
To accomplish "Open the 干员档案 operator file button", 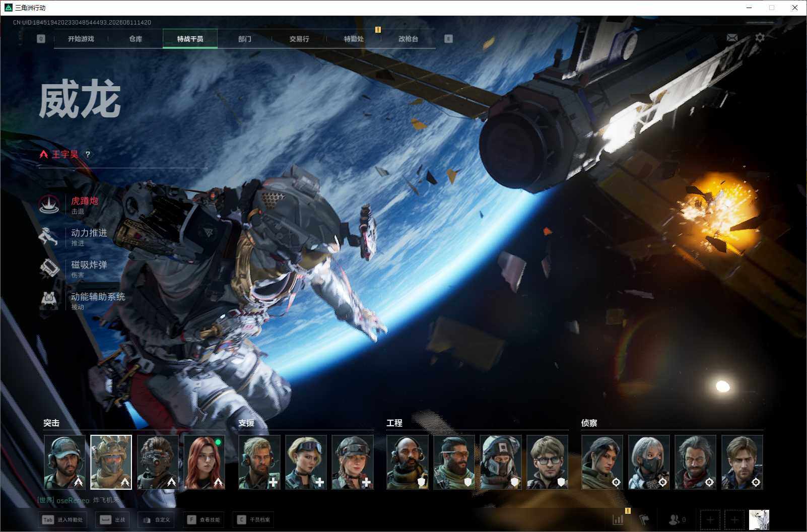I will point(253,519).
